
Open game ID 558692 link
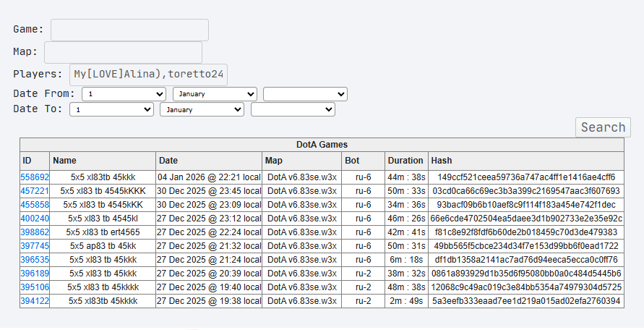coord(35,177)
